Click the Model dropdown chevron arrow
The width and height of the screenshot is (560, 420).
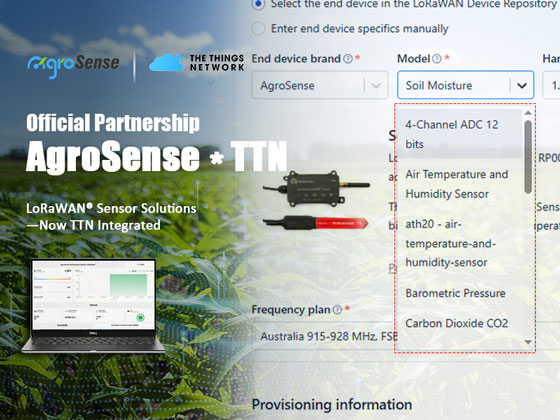tap(522, 85)
